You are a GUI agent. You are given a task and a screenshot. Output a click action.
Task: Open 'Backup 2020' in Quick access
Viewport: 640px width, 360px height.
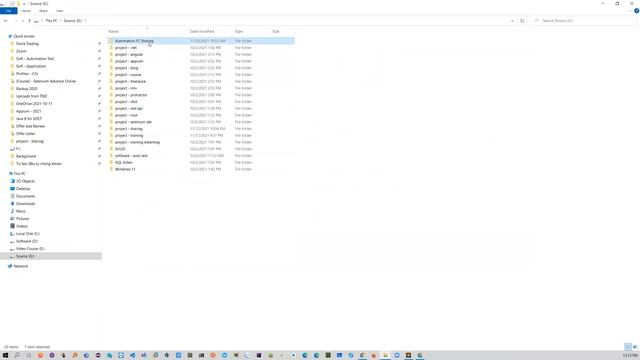tap(27, 89)
